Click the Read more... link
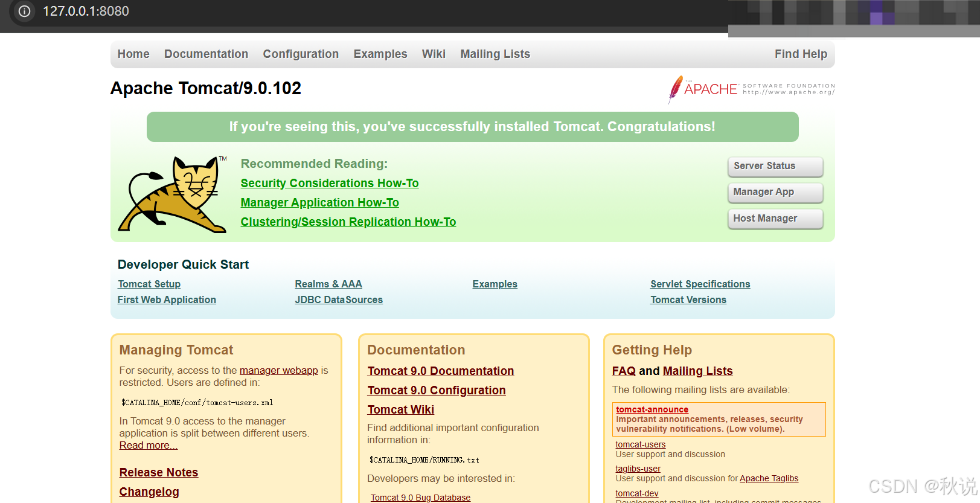980x503 pixels. click(x=149, y=445)
